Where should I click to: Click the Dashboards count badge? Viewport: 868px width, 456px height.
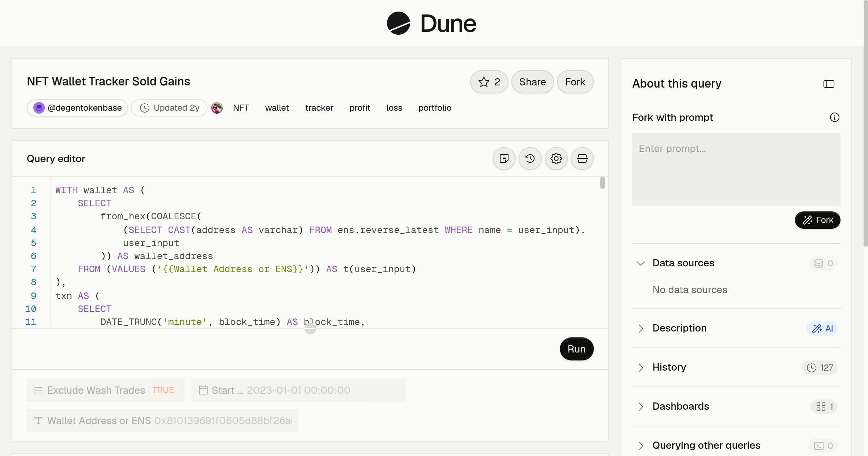[824, 406]
